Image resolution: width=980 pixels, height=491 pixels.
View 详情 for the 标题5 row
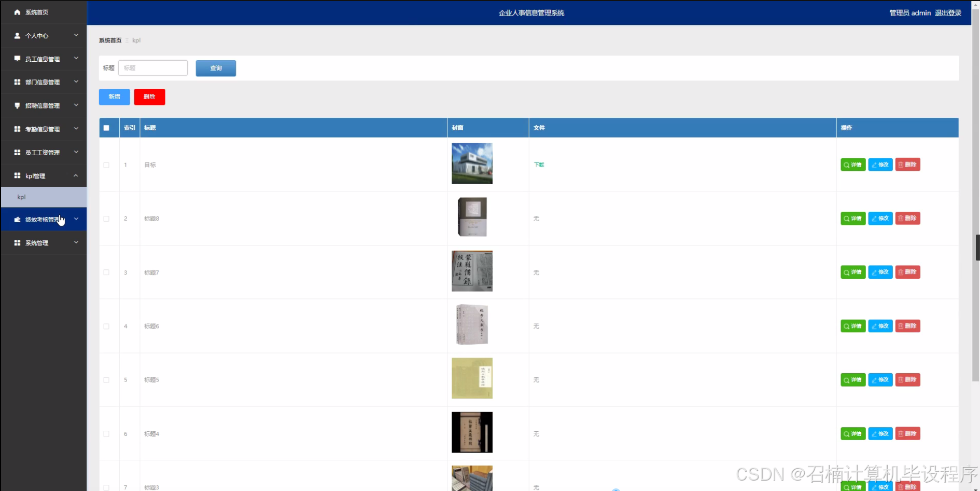pos(853,380)
